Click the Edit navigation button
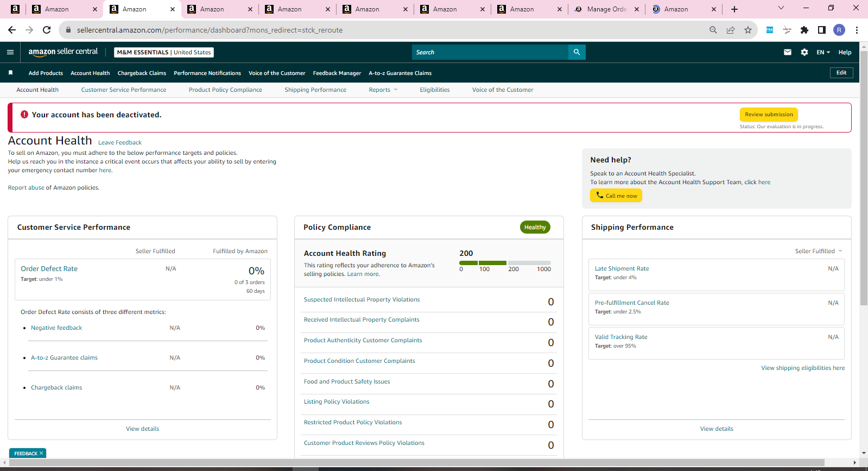 click(841, 73)
